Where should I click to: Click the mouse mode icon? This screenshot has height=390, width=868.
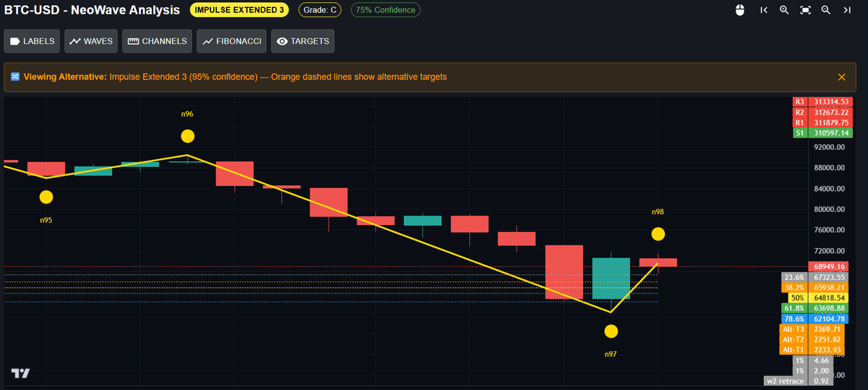(739, 10)
